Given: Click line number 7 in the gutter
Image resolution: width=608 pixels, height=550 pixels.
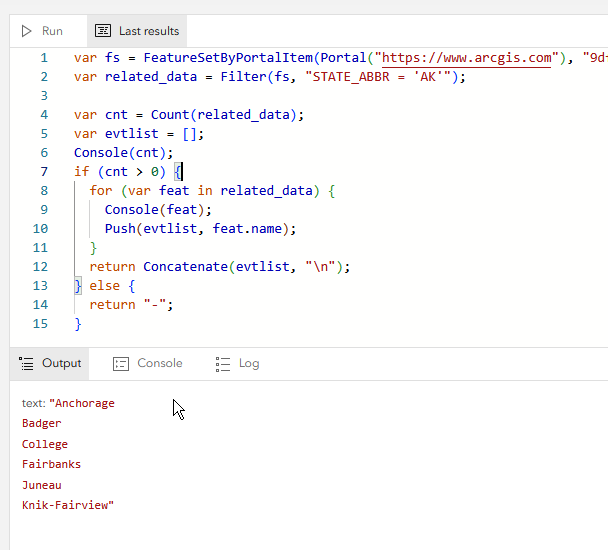Looking at the screenshot, I should pyautogui.click(x=44, y=172).
